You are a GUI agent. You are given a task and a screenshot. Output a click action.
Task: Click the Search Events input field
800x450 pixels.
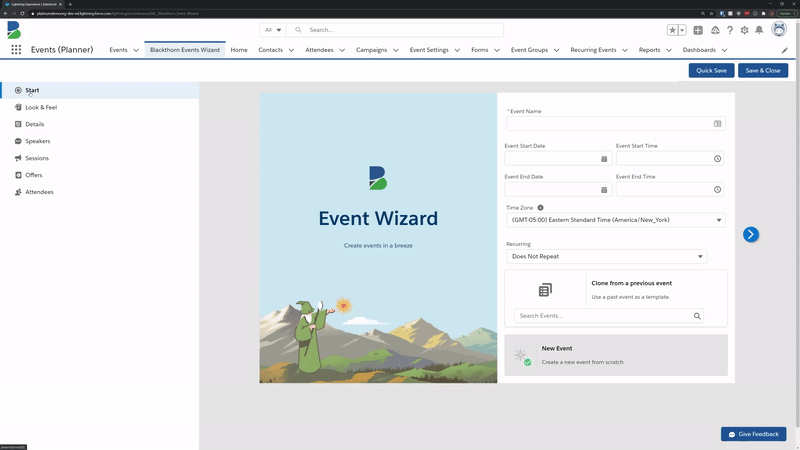(x=609, y=316)
